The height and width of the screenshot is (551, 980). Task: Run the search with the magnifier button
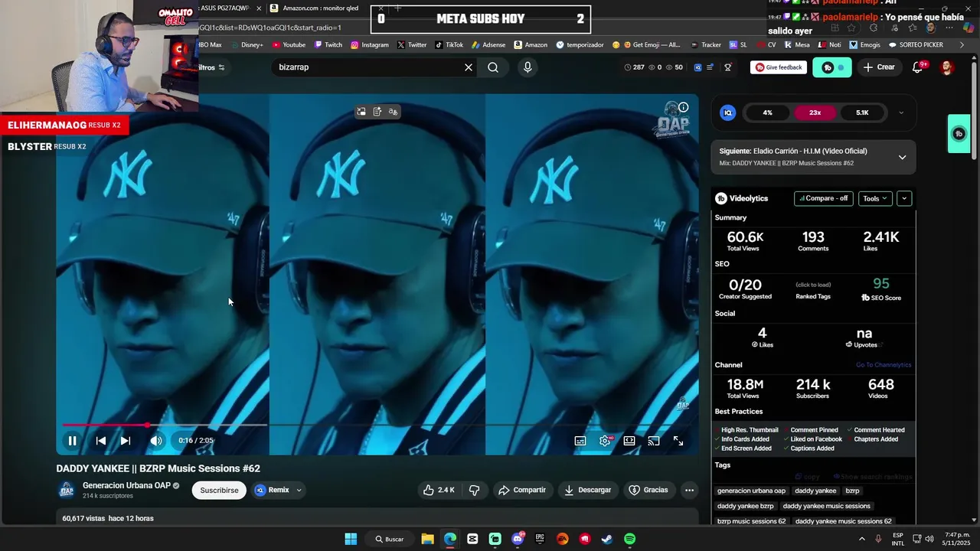pos(493,67)
